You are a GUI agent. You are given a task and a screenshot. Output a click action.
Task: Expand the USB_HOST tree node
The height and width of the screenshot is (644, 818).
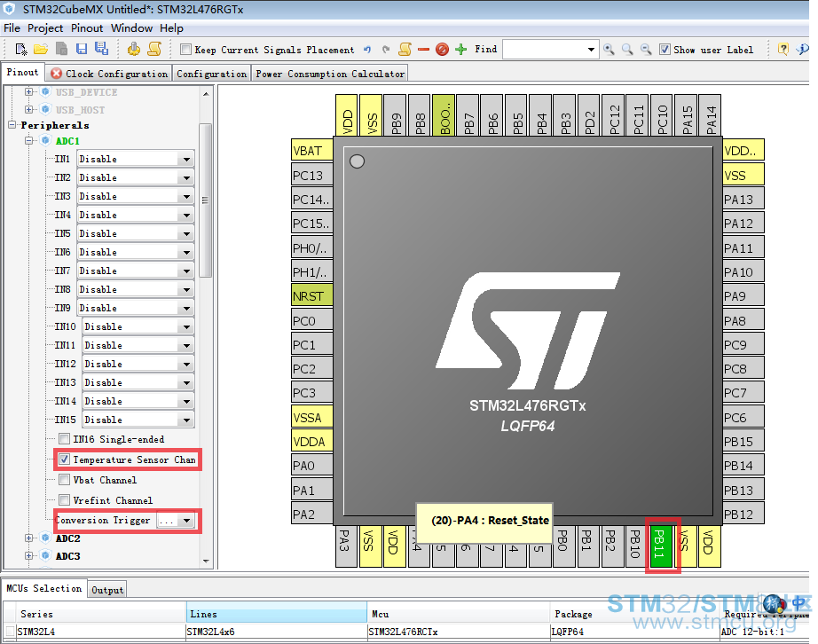point(28,109)
